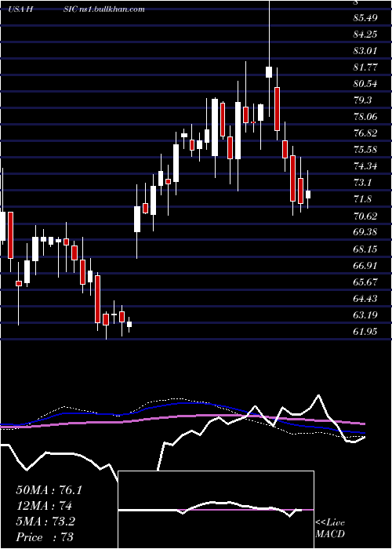Click the 81.77 price axis label
The width and height of the screenshot is (392, 549).
point(365,67)
